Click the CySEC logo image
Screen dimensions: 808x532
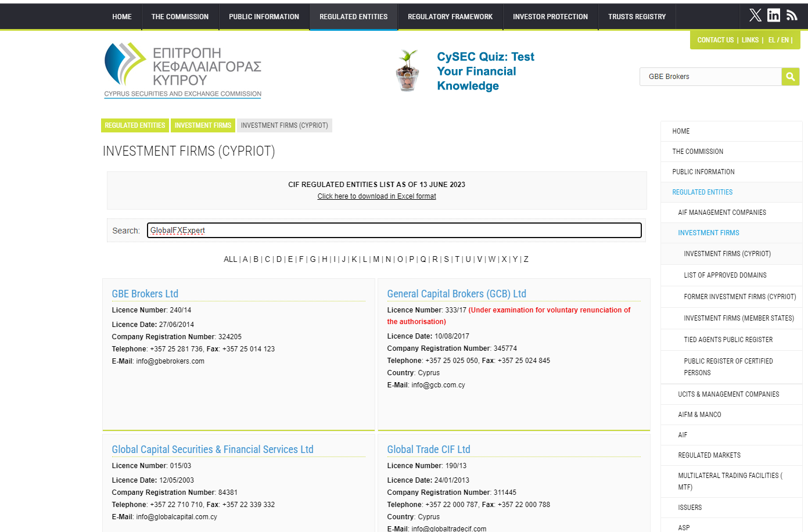(183, 70)
